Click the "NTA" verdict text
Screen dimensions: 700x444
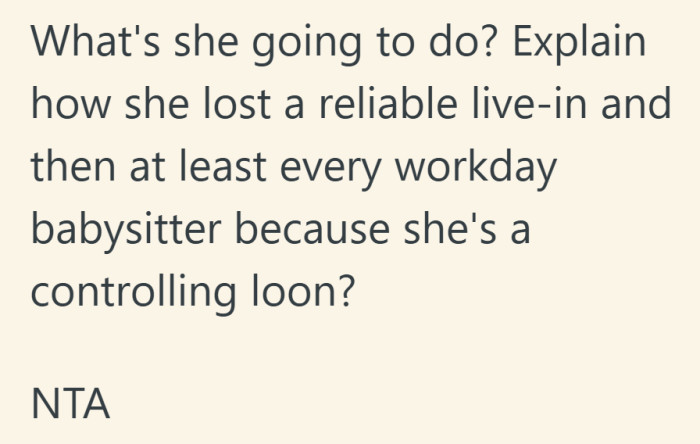click(70, 403)
